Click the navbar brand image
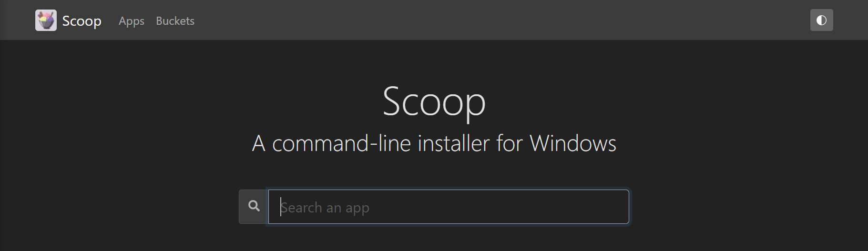 (x=46, y=20)
